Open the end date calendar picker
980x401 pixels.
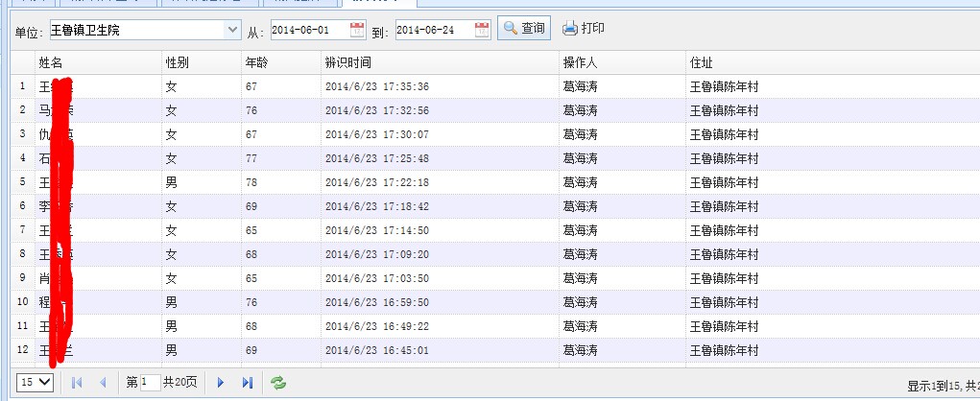tap(482, 30)
